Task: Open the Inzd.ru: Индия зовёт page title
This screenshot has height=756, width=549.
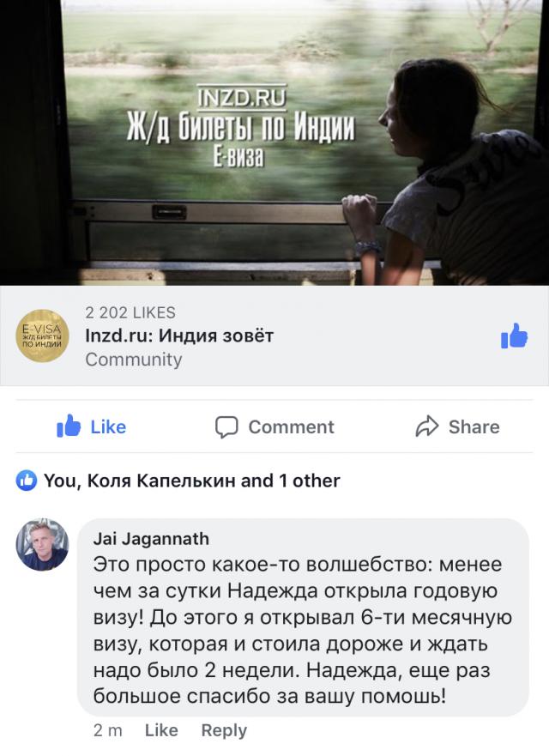Action: coord(179,336)
